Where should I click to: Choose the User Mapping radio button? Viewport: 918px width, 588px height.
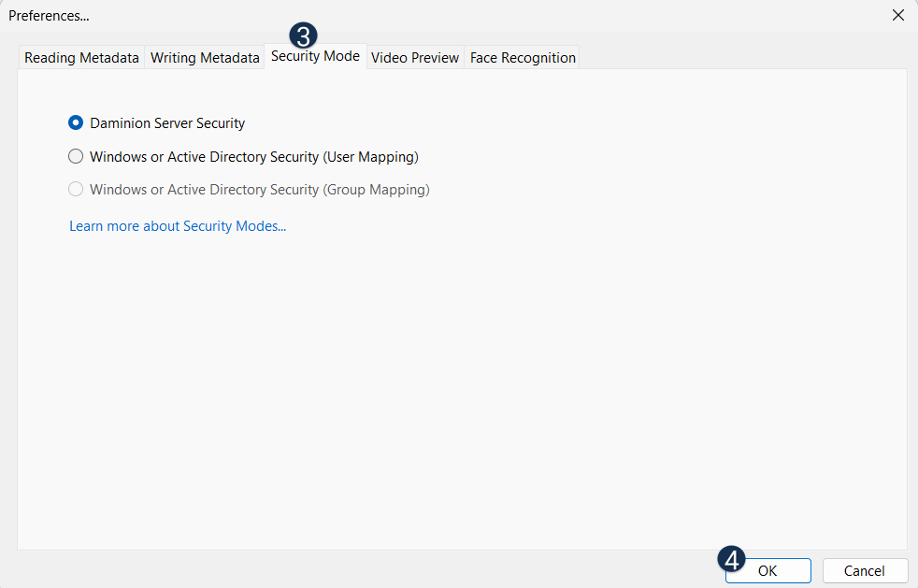point(76,156)
